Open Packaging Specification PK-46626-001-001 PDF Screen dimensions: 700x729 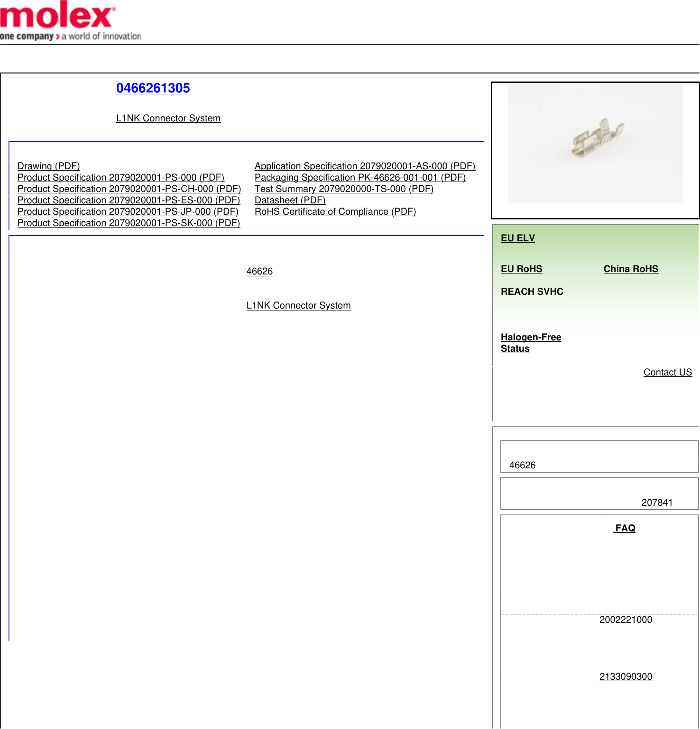click(360, 178)
